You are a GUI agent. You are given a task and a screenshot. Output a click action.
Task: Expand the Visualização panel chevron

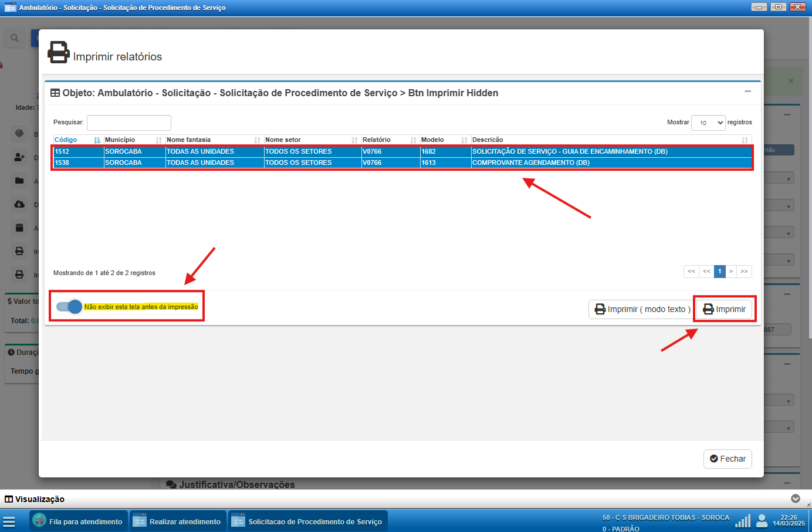[795, 499]
